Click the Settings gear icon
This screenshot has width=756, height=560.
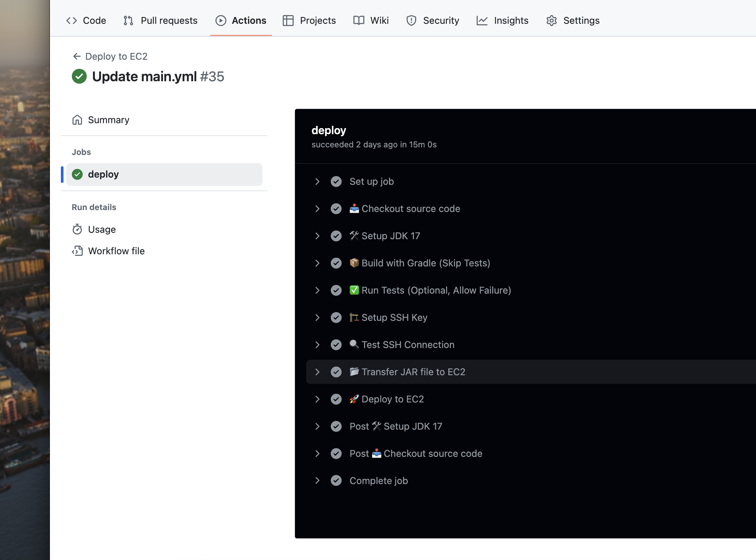552,20
